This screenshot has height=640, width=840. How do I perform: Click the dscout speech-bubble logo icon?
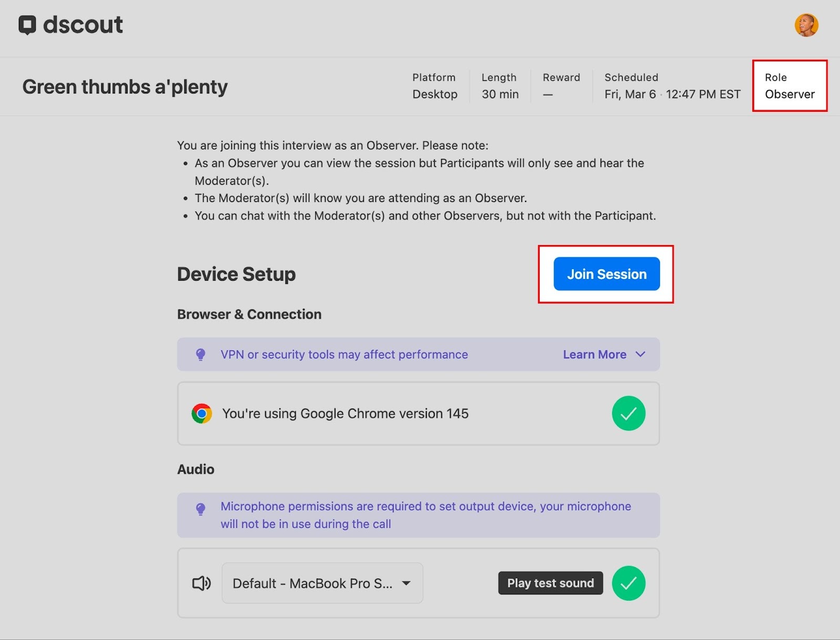[27, 25]
